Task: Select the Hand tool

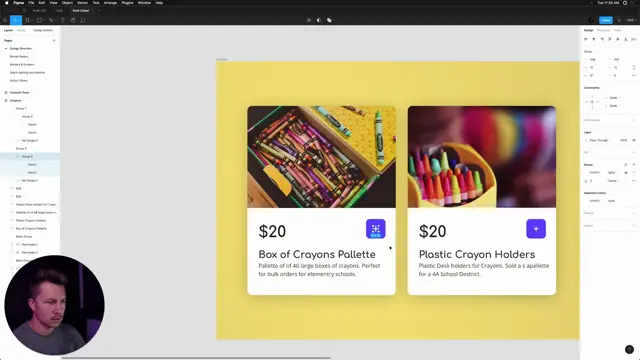Action: 73,20
